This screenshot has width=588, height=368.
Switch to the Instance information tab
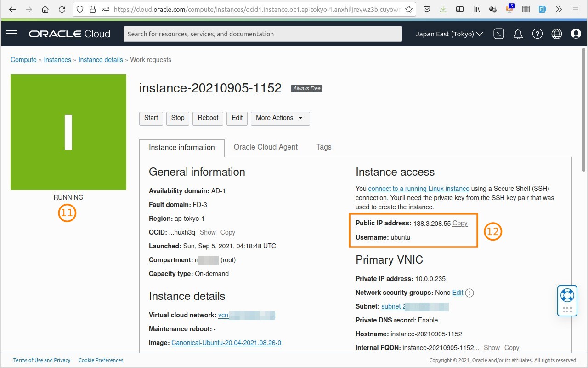click(x=182, y=148)
